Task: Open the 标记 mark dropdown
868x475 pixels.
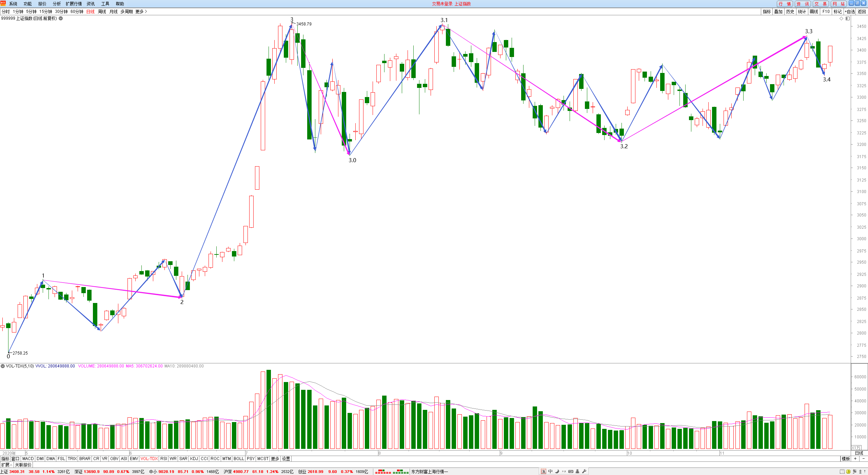Action: [x=838, y=12]
